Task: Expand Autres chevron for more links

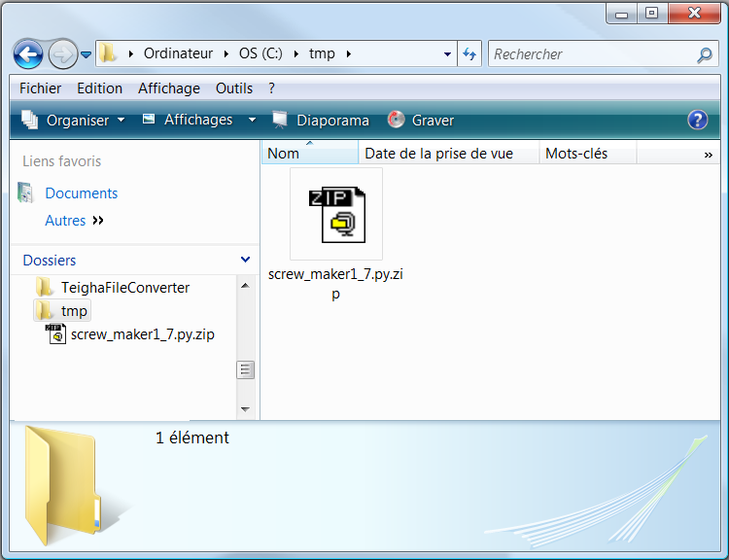Action: point(98,220)
